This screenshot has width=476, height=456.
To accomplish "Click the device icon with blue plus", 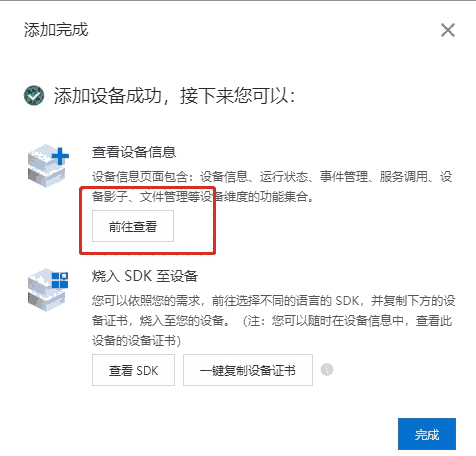I will tap(48, 166).
